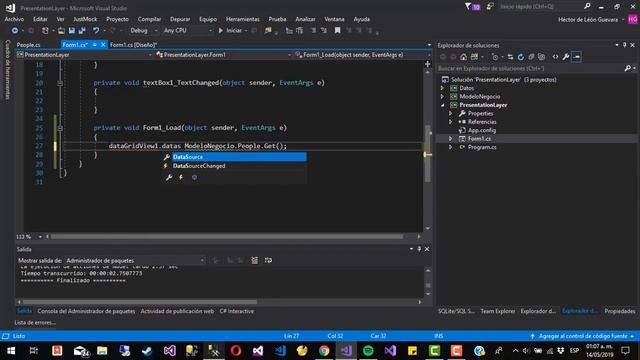The width and height of the screenshot is (640, 360).
Task: Toggle properties filter in IntelliSense popup
Action: click(169, 178)
